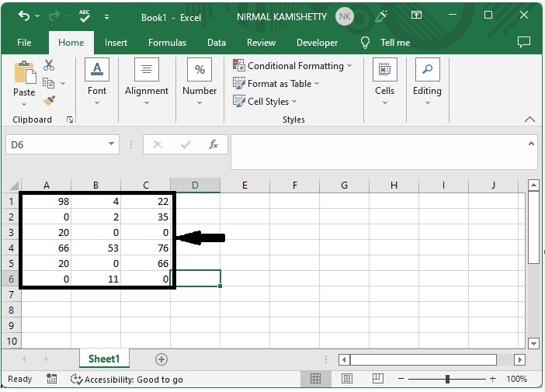This screenshot has height=392, width=545.
Task: Open the Clipboard dialog launcher
Action: (70, 120)
